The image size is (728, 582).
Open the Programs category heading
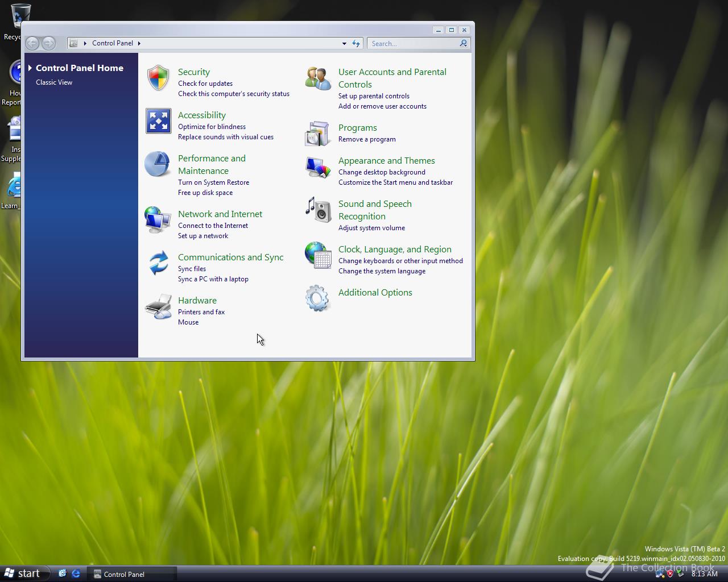click(358, 128)
